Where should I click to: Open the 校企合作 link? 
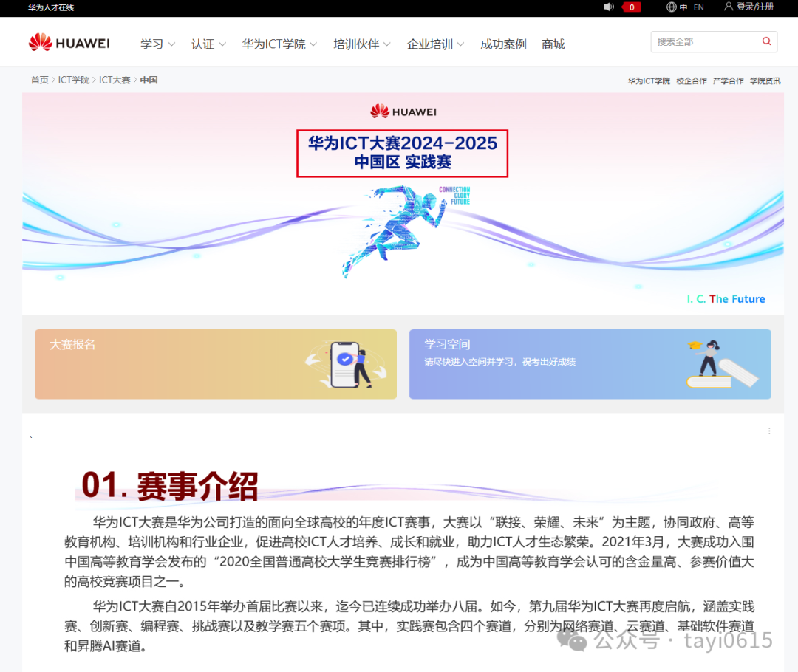coord(691,81)
